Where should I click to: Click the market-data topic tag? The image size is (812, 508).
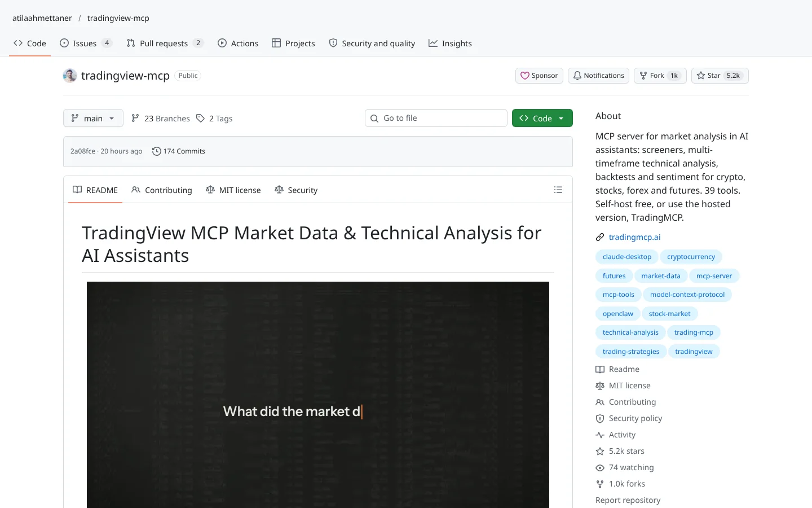point(661,276)
